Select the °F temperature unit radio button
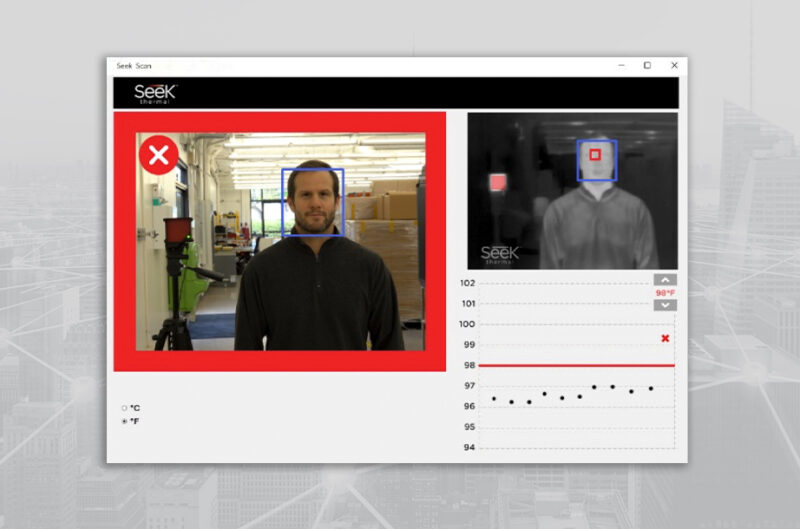This screenshot has width=800, height=529. (x=124, y=421)
